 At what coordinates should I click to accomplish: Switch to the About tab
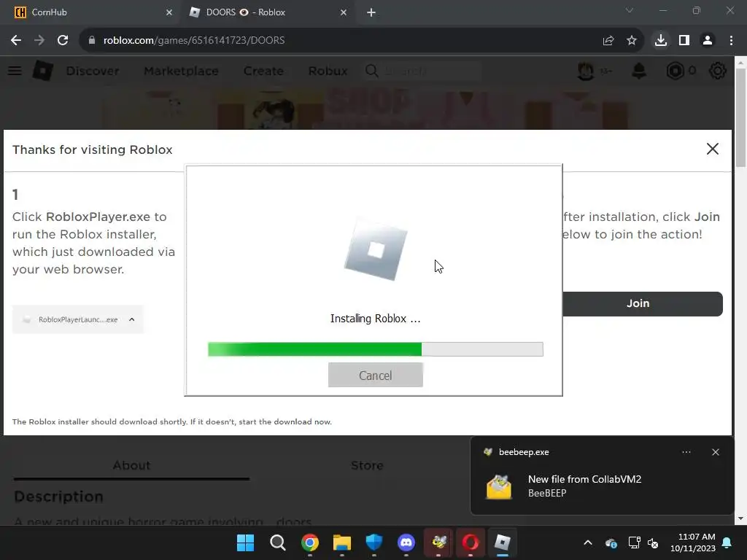tap(131, 465)
